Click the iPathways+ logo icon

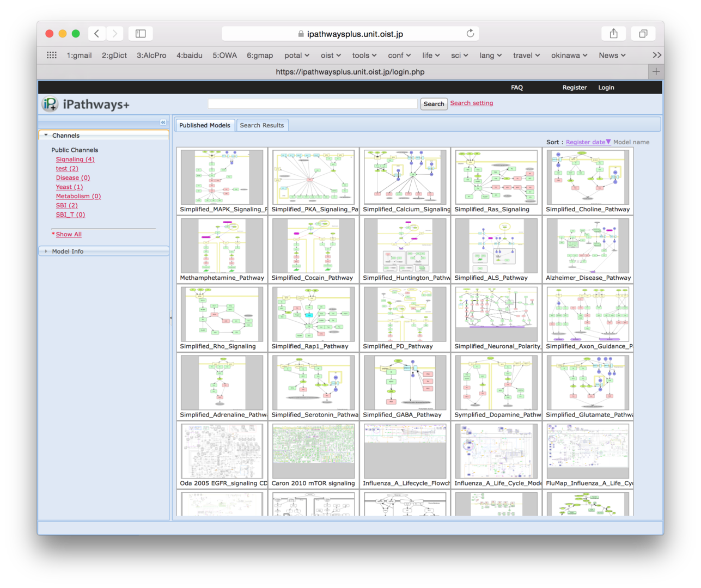[50, 104]
